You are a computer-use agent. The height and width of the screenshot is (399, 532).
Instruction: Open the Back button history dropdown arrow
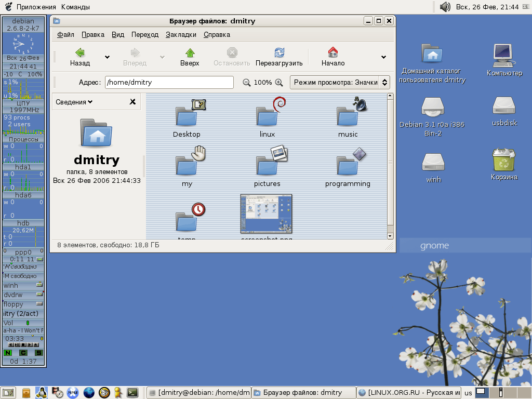point(107,57)
